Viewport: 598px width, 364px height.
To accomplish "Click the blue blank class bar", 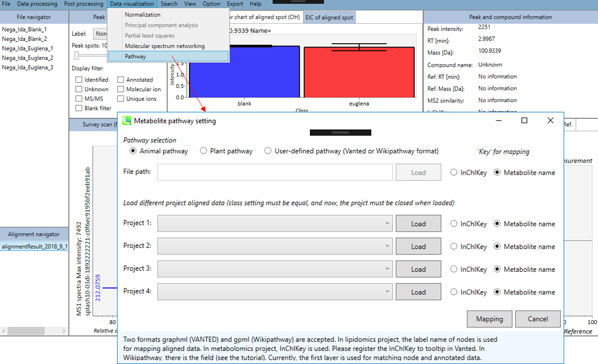I will [x=244, y=71].
